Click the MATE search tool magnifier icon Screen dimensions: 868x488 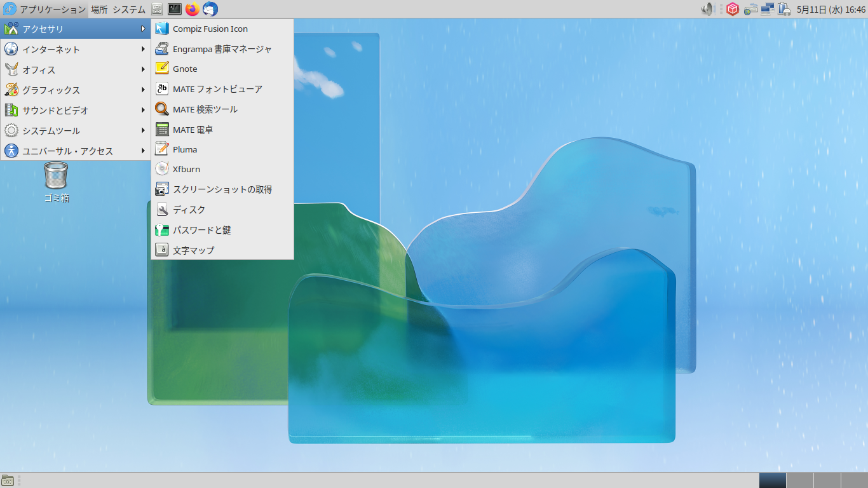[162, 109]
